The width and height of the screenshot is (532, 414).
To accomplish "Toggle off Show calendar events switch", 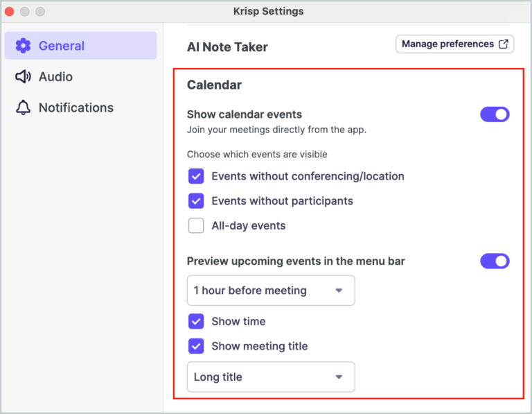I will (495, 114).
